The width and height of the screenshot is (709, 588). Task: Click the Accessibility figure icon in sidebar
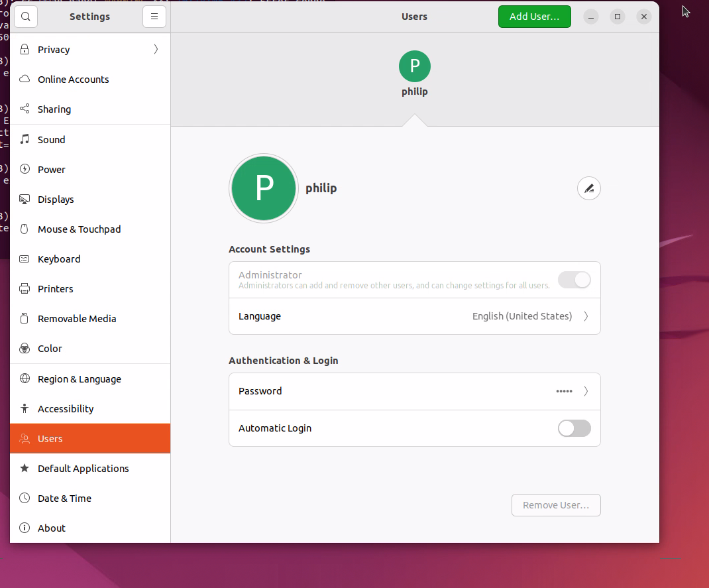point(25,409)
